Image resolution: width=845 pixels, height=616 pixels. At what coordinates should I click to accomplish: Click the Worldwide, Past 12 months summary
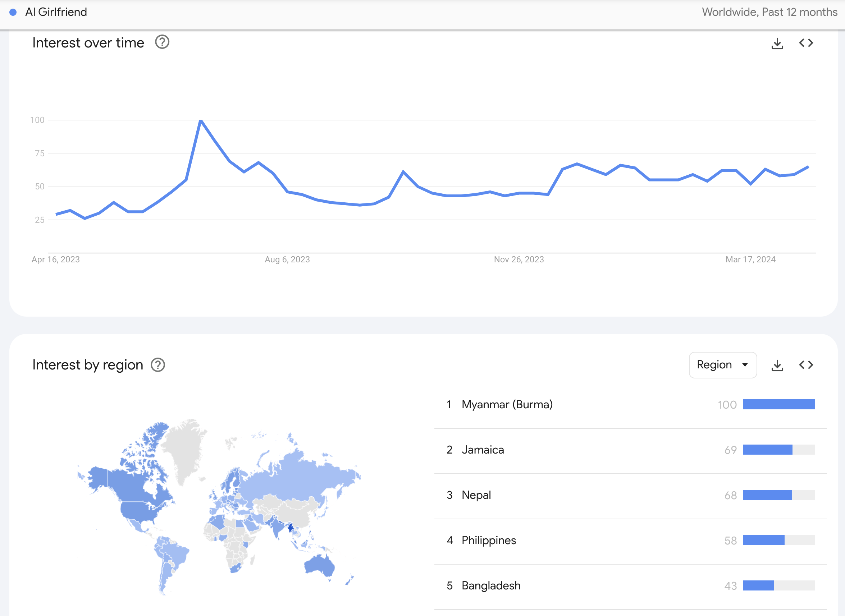769,12
